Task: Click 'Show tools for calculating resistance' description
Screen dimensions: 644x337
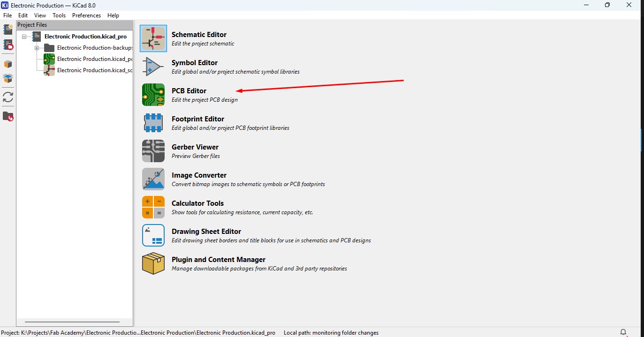Action: click(242, 212)
